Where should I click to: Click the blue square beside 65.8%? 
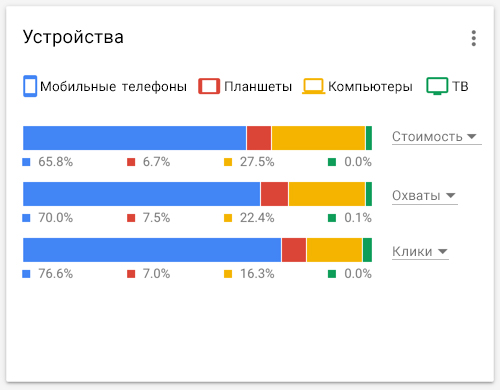[x=26, y=162]
